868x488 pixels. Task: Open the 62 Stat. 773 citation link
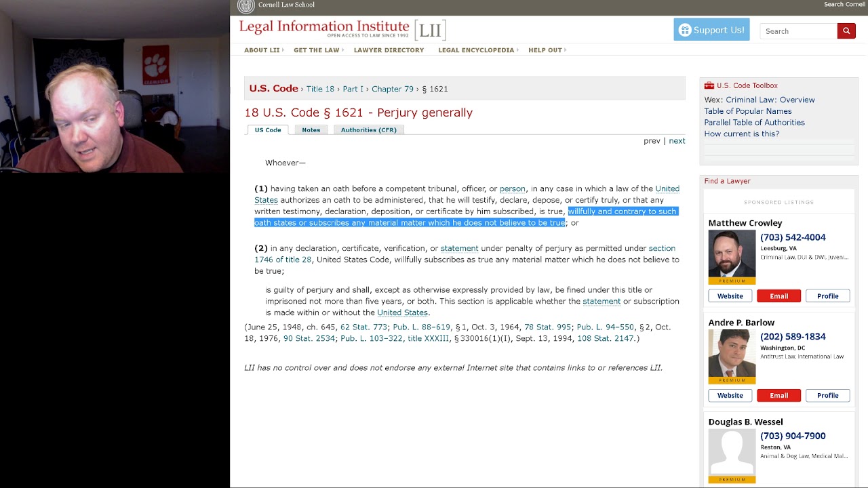pos(363,327)
